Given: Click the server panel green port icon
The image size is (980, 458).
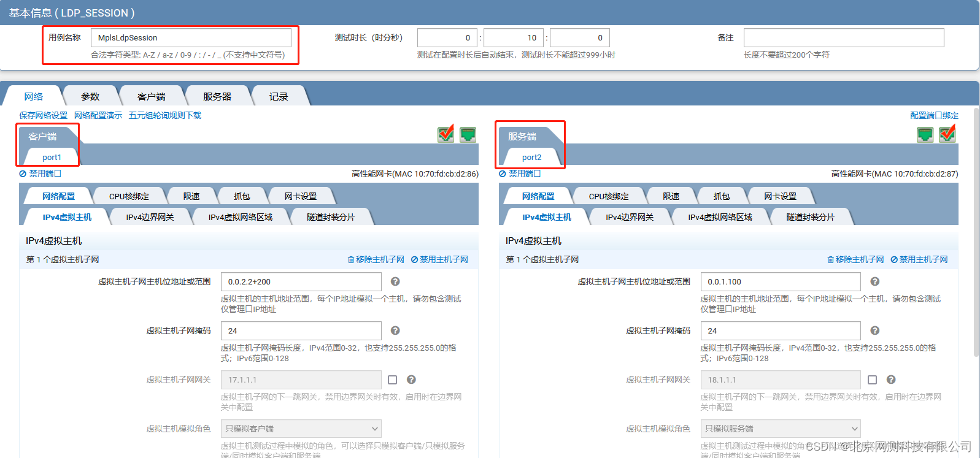Looking at the screenshot, I should pyautogui.click(x=925, y=134).
